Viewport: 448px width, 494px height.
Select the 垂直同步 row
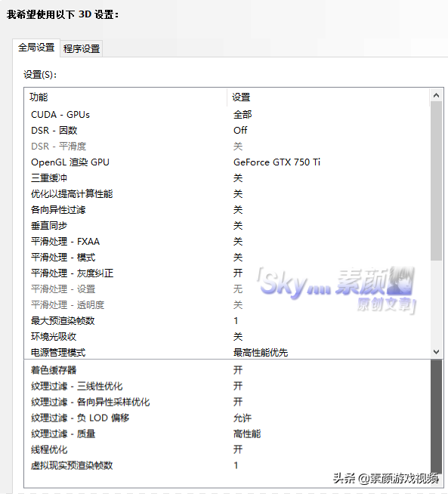pyautogui.click(x=227, y=226)
